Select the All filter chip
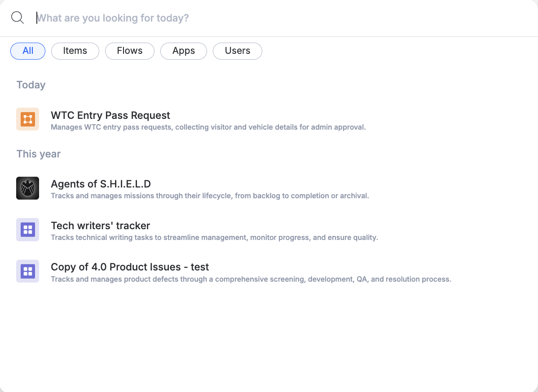This screenshot has height=392, width=538. coord(28,51)
